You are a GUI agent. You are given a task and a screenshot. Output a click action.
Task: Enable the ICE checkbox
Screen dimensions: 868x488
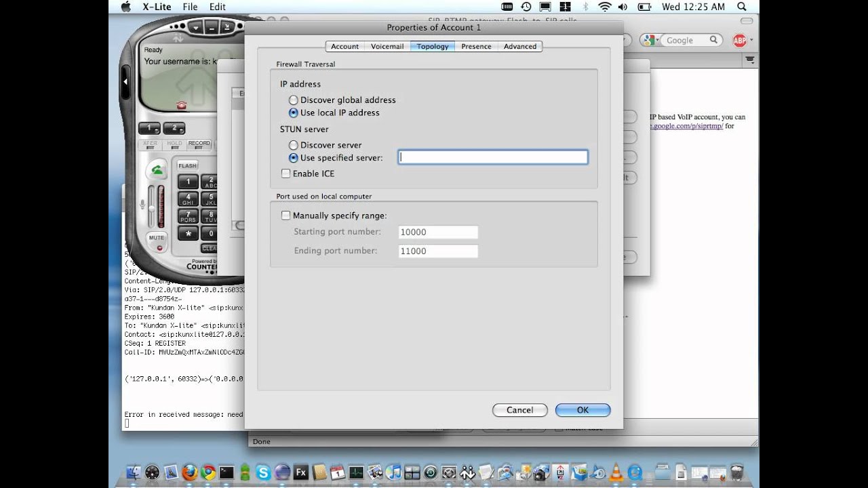click(x=285, y=174)
